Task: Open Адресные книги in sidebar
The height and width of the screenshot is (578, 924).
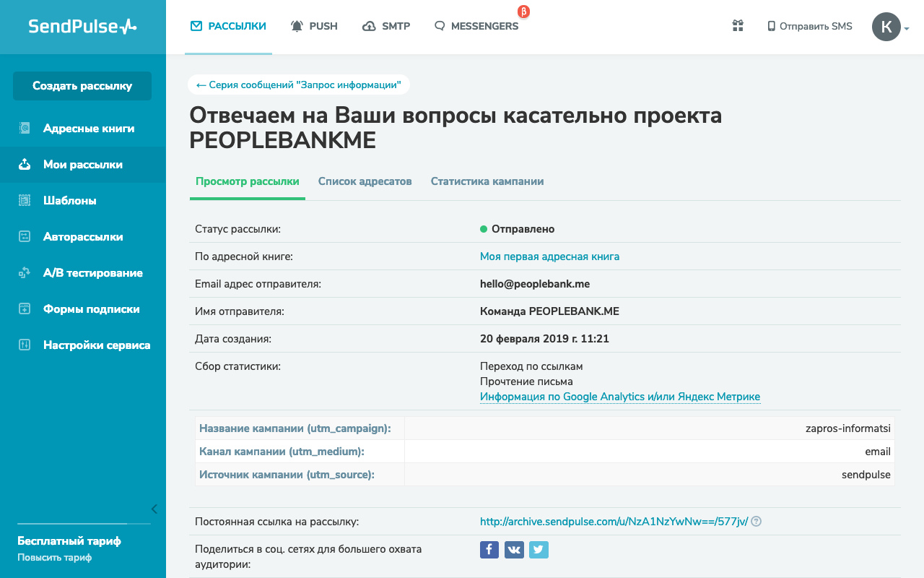Action: tap(88, 129)
